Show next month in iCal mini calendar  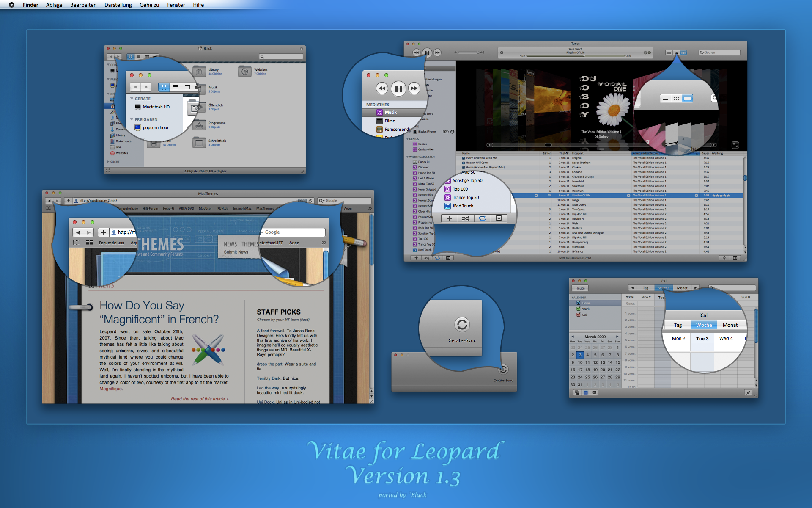tap(617, 337)
